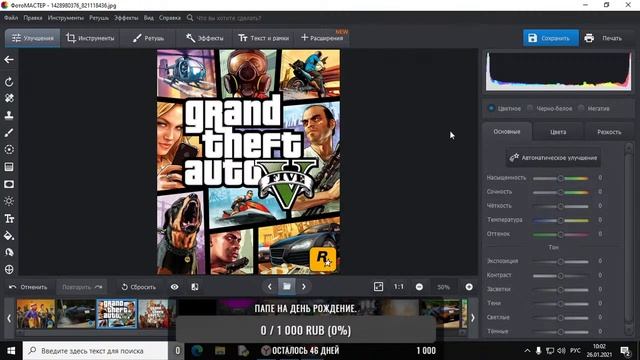Image resolution: width=640 pixels, height=360 pixels.
Task: Open the Эффекты menu
Action: click(x=126, y=18)
